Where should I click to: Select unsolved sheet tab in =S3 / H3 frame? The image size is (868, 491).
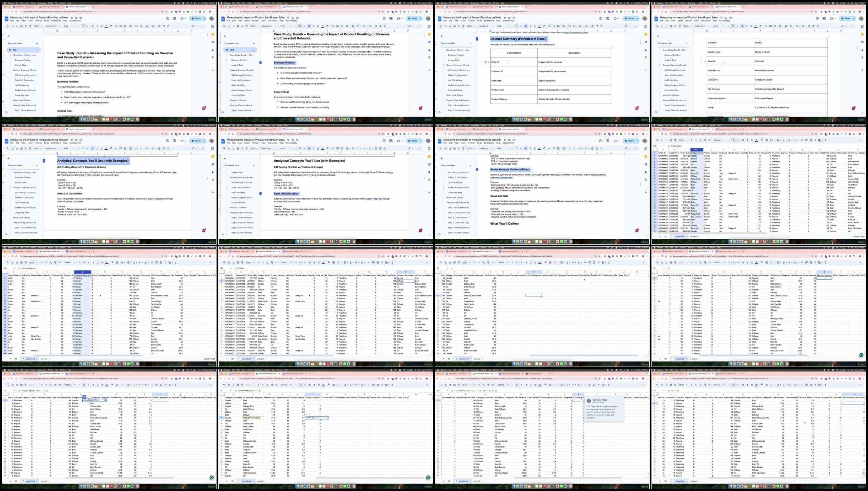tap(679, 481)
